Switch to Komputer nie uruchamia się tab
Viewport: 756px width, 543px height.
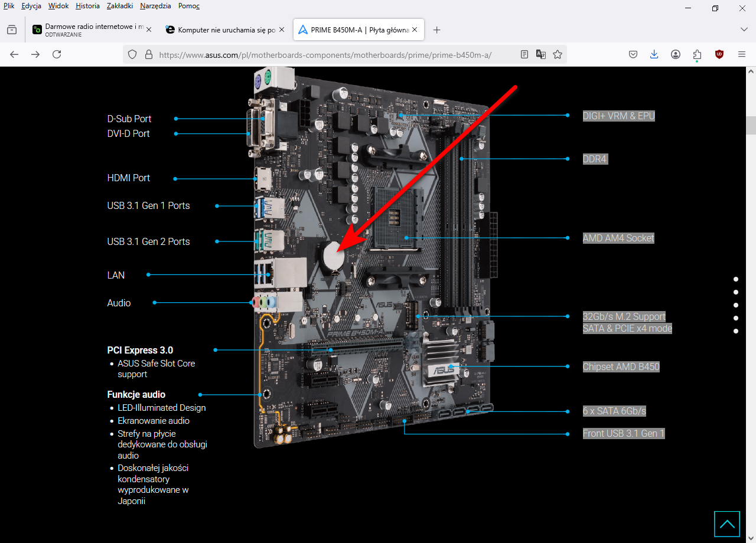(x=226, y=30)
